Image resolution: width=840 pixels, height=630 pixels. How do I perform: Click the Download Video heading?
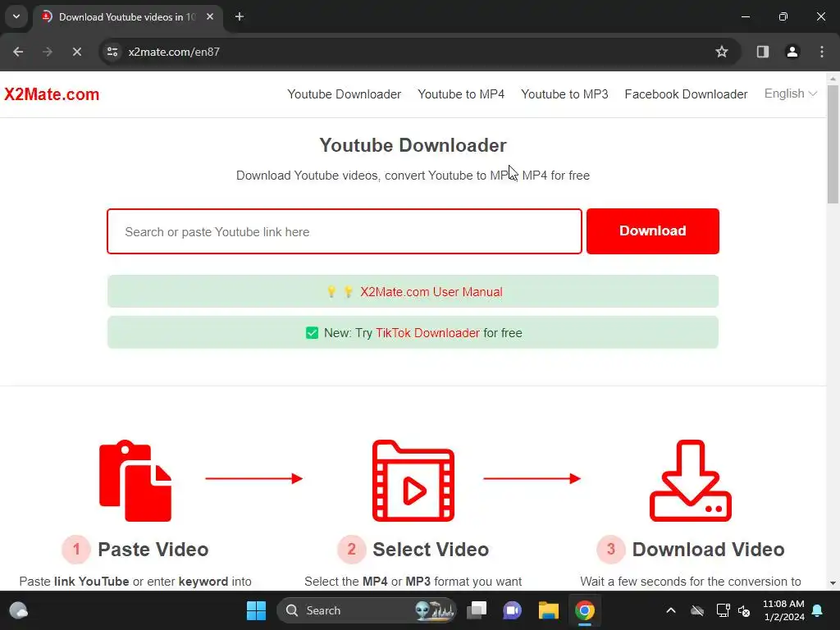(x=708, y=550)
